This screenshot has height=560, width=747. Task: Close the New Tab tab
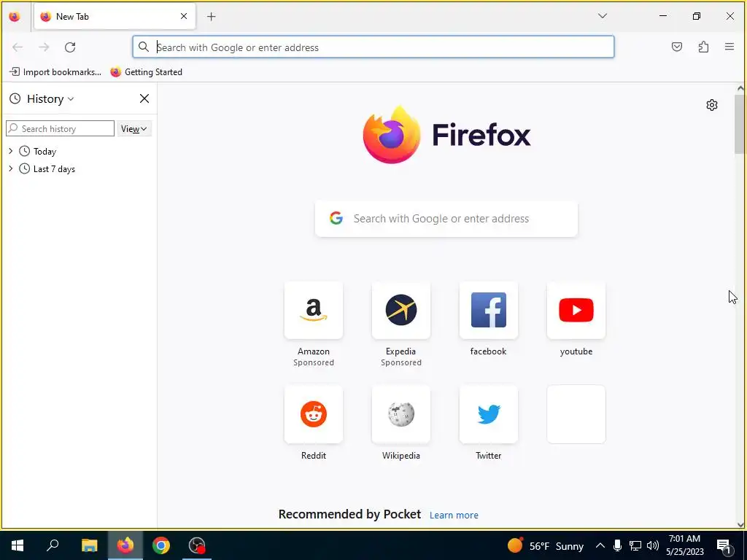tap(184, 16)
